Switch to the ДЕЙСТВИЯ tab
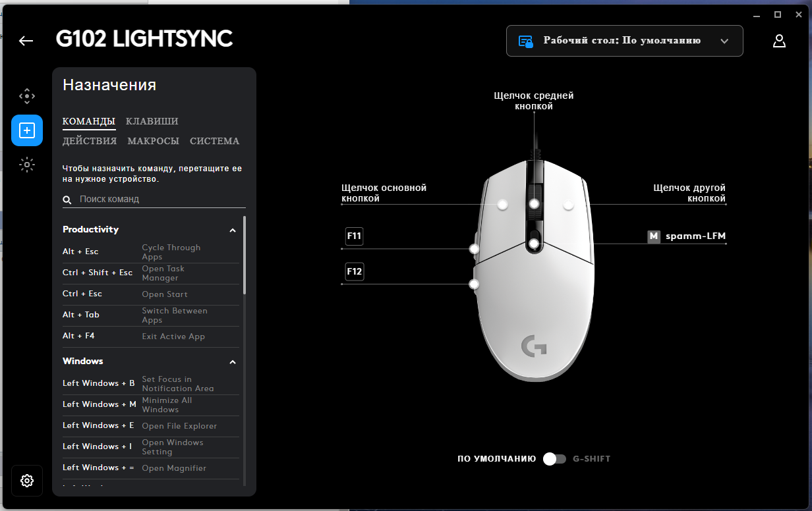This screenshot has height=511, width=812. [90, 142]
